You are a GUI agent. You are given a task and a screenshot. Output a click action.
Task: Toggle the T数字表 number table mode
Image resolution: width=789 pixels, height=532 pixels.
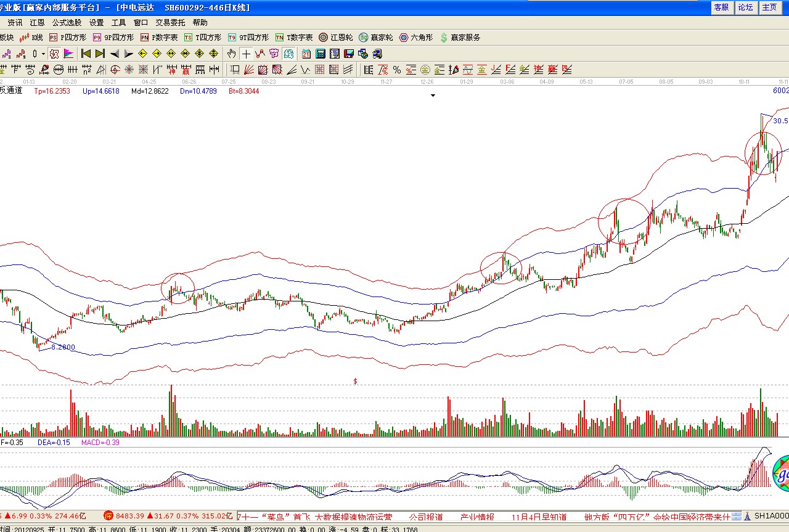click(294, 38)
